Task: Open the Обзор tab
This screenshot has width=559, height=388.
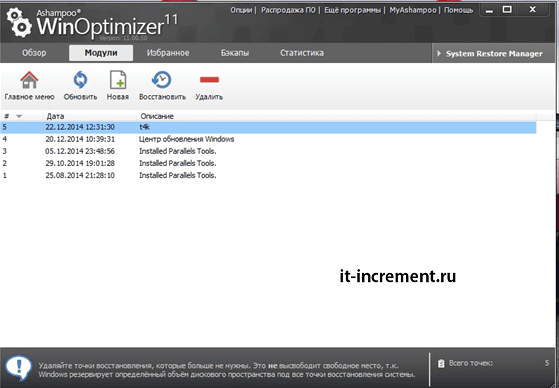Action: coord(34,53)
